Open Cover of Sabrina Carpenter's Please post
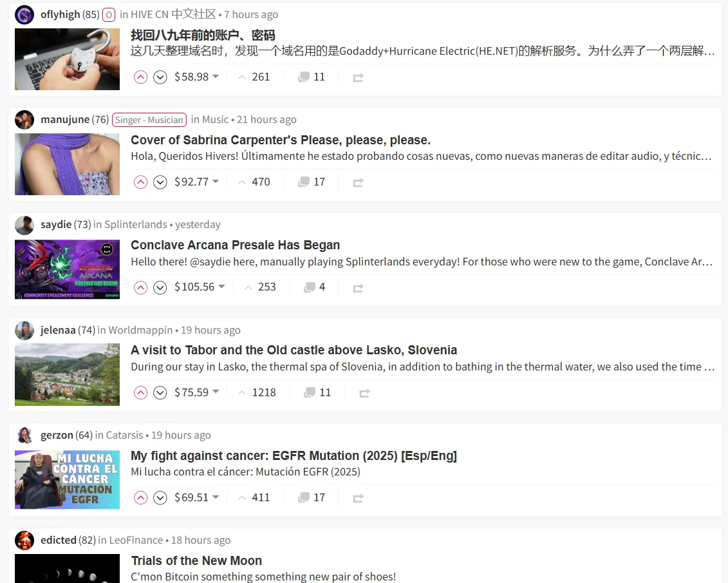Viewport: 728px width, 583px height. pos(281,140)
